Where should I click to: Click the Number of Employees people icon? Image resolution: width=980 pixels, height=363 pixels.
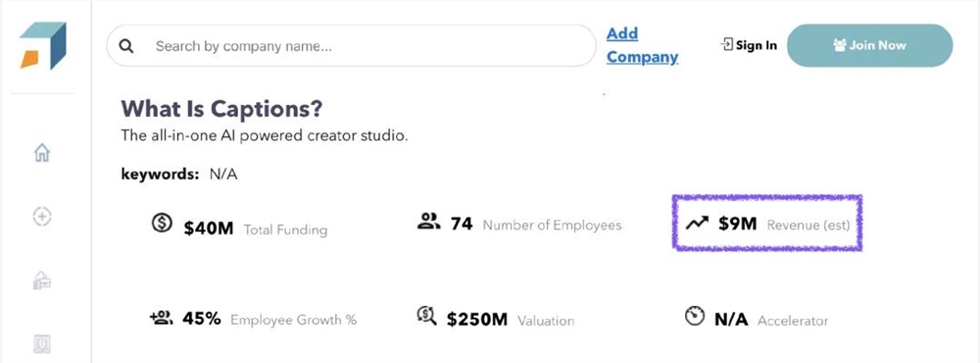click(x=429, y=221)
